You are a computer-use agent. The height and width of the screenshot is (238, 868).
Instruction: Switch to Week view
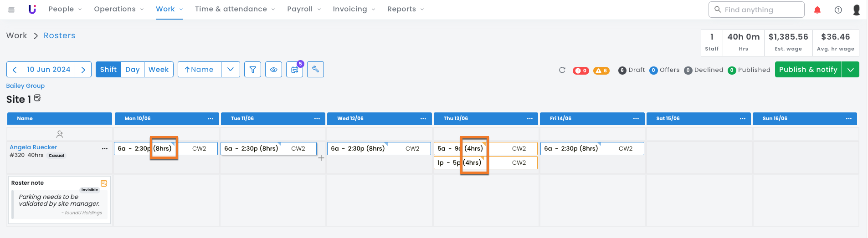[159, 70]
